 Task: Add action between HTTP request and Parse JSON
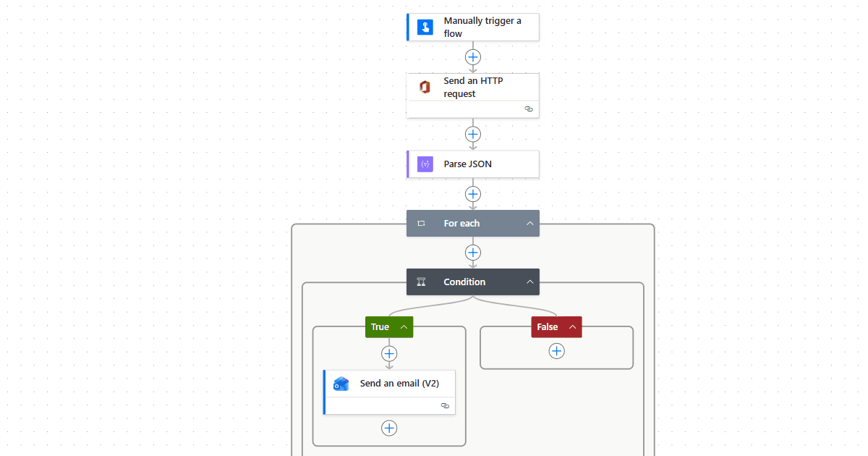[x=473, y=134]
